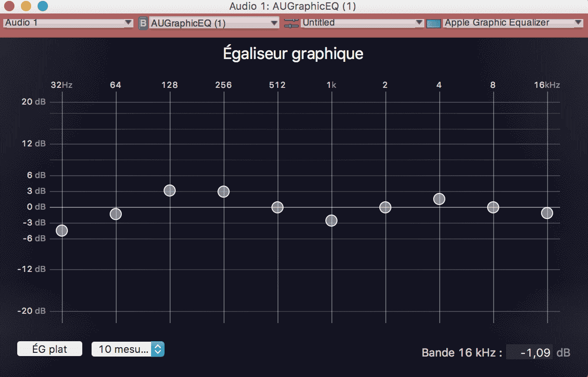Viewport: 588px width, 377px height.
Task: Open the AUGraphicEQ (1) plugin dropdown
Action: [x=214, y=23]
